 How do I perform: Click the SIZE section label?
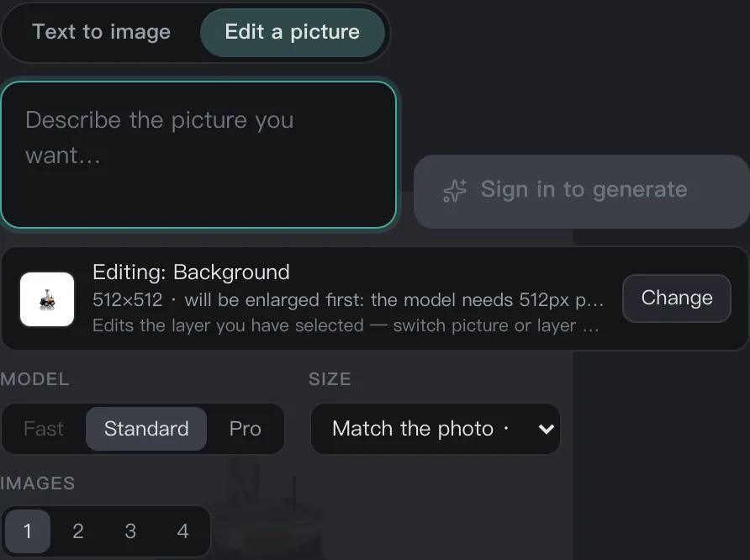coord(330,379)
